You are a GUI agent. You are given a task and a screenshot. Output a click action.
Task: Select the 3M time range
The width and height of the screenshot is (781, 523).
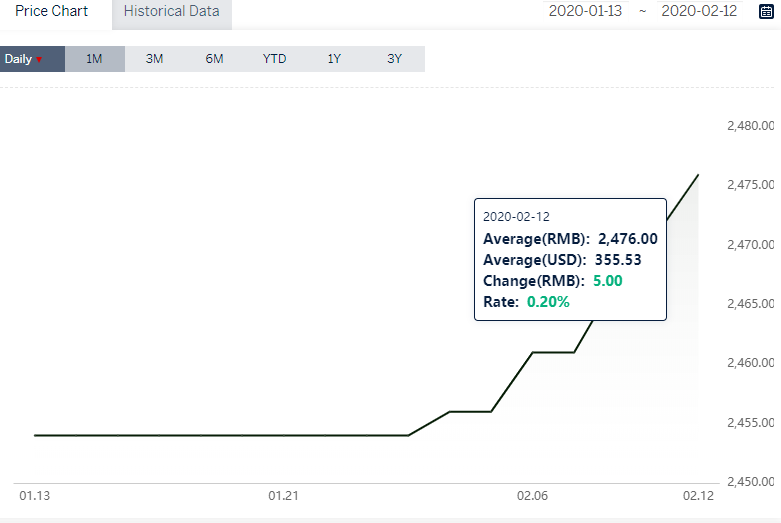click(x=154, y=59)
